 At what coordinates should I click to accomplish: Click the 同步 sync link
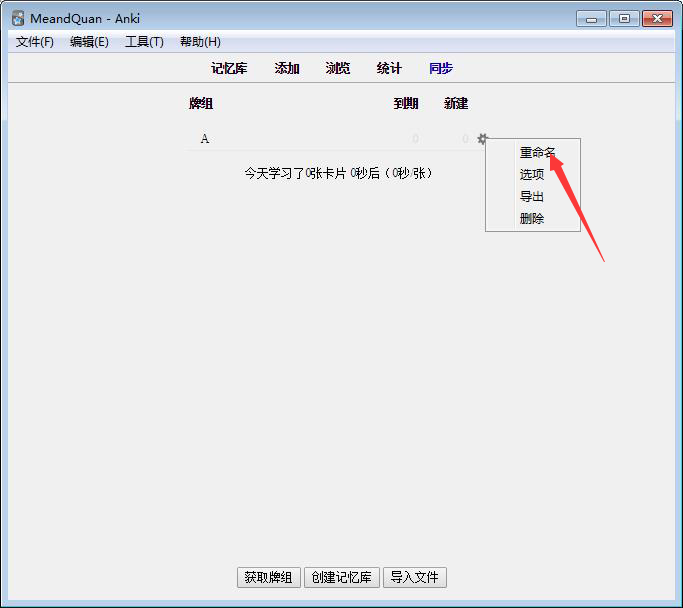441,68
